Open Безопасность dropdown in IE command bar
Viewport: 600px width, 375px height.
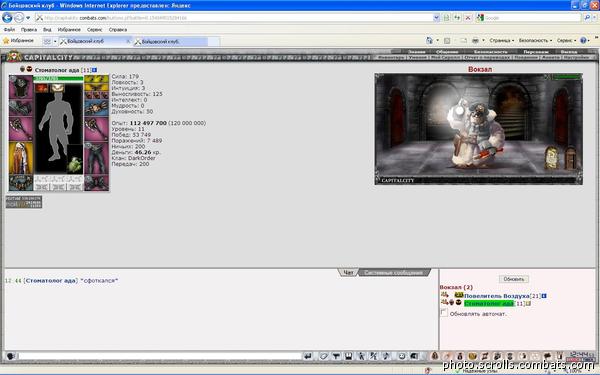(x=535, y=40)
